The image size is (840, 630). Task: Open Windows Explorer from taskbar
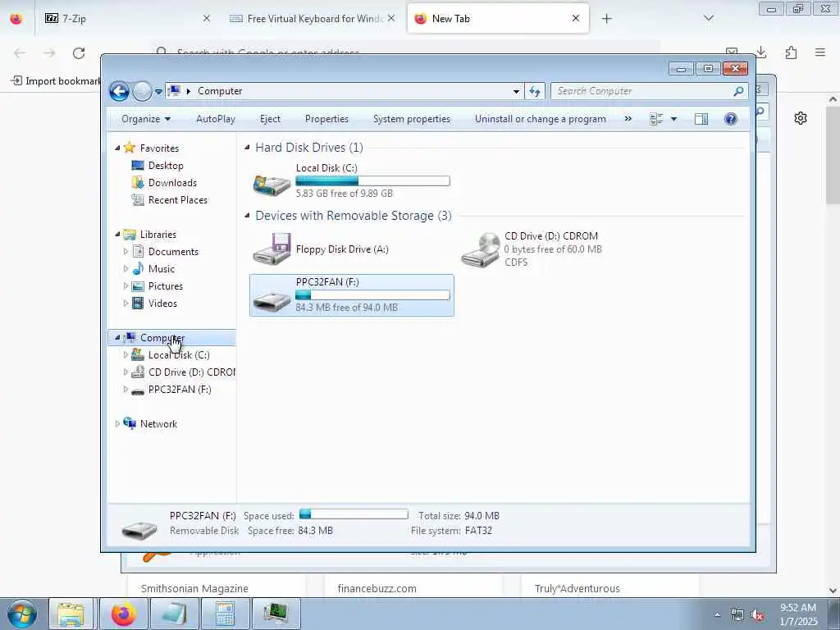(71, 614)
